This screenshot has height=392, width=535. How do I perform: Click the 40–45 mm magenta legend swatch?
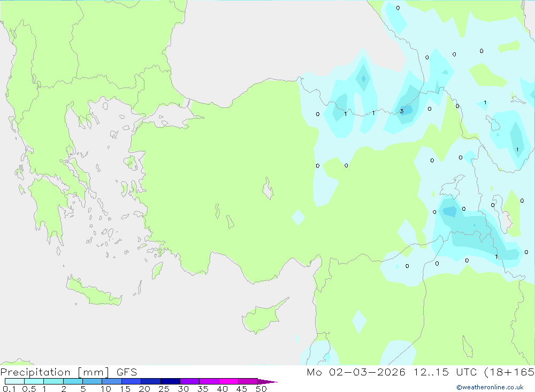(x=228, y=381)
